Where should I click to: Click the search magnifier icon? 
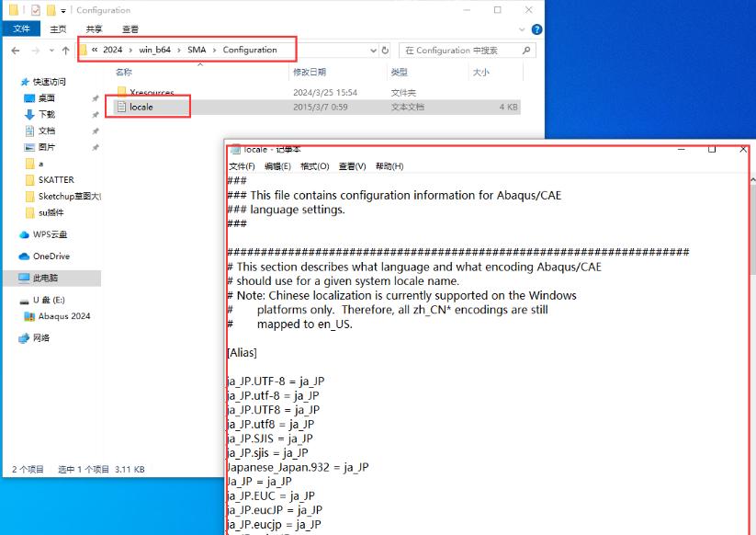(x=526, y=51)
